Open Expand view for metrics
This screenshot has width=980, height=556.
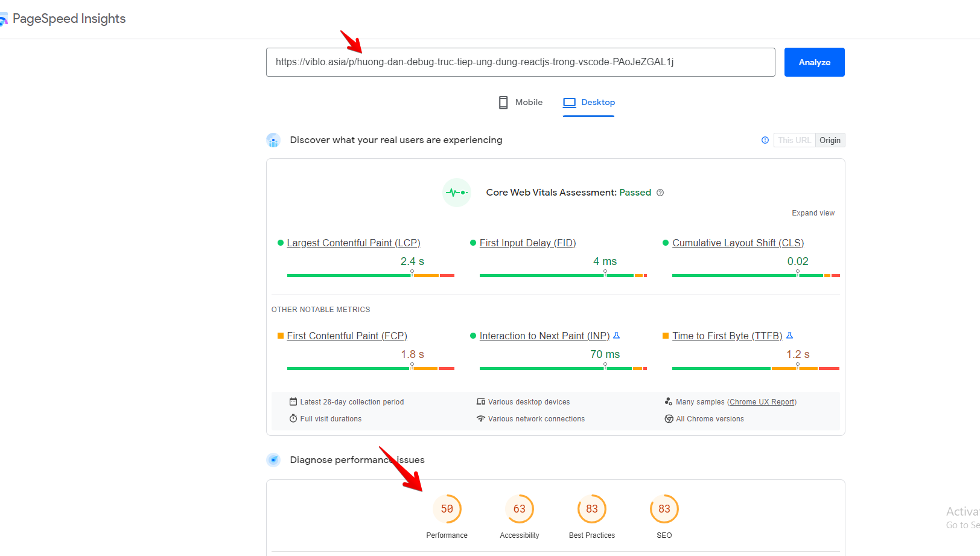point(813,212)
